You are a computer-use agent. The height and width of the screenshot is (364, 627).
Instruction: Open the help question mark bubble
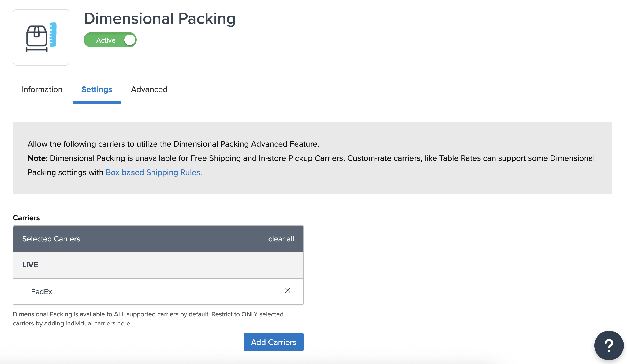pos(609,345)
